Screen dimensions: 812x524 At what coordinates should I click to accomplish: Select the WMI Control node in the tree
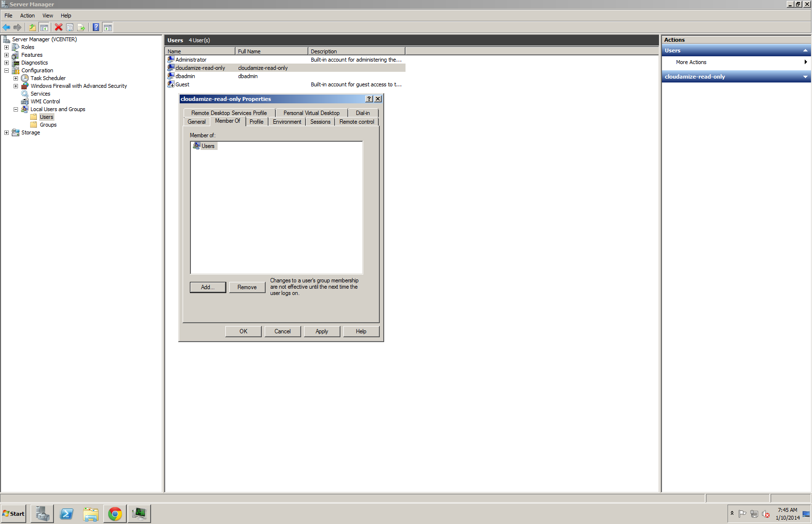coord(45,101)
